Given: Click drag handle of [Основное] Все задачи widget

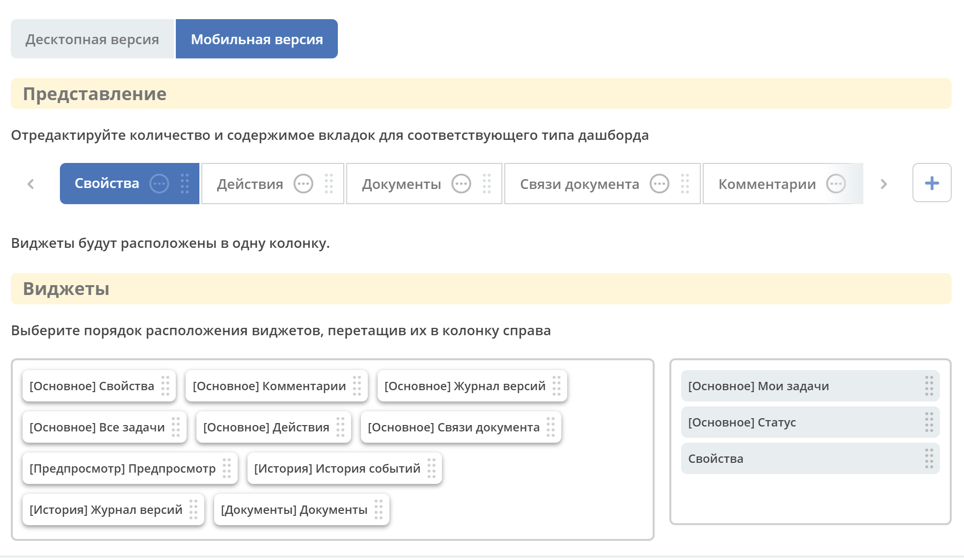Looking at the screenshot, I should point(176,427).
